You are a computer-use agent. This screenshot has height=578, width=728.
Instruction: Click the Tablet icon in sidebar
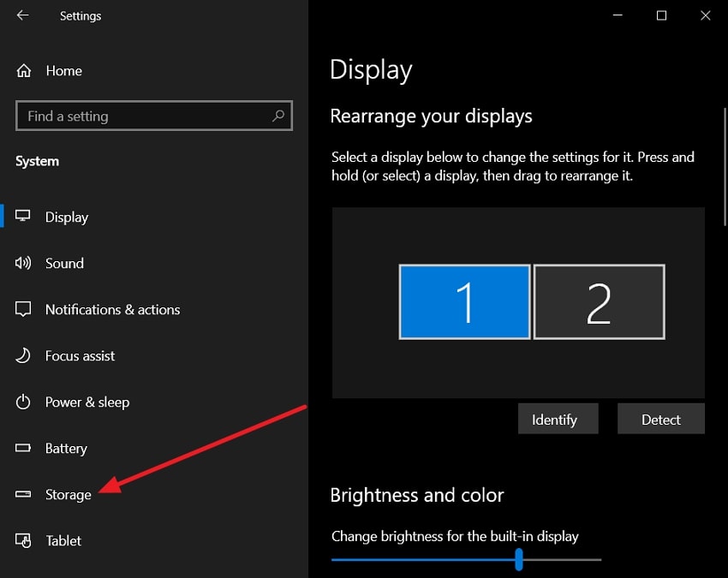(23, 540)
